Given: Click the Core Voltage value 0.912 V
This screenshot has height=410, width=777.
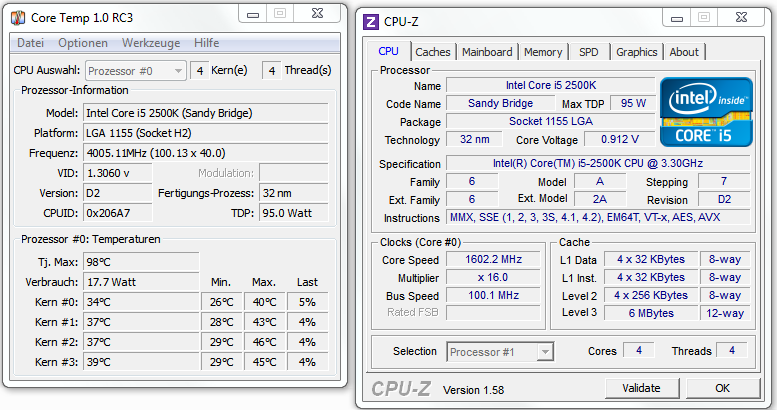Looking at the screenshot, I should (x=619, y=139).
